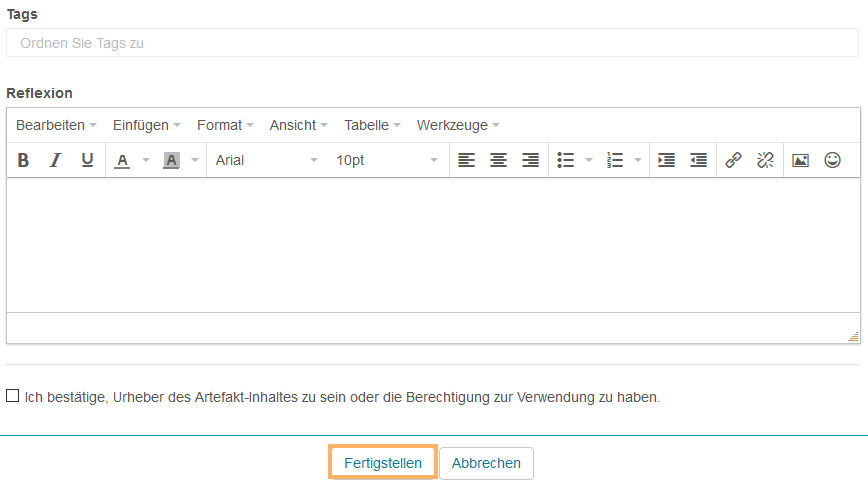868x485 pixels.
Task: Expand the 10pt font size dropdown
Action: click(x=387, y=160)
